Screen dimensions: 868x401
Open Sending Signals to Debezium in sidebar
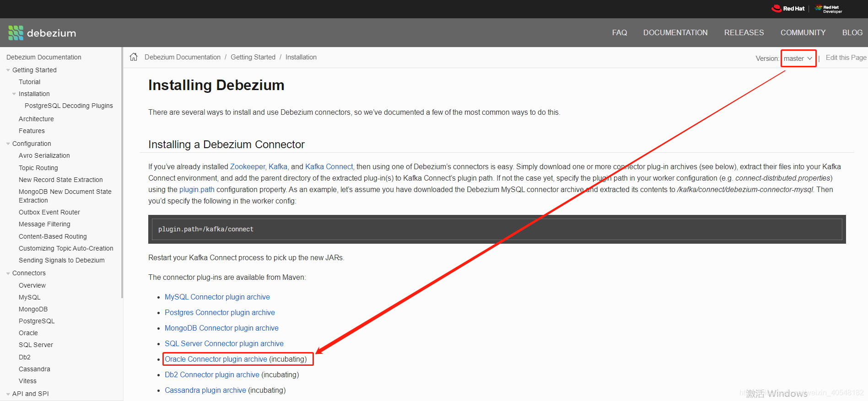coord(62,260)
